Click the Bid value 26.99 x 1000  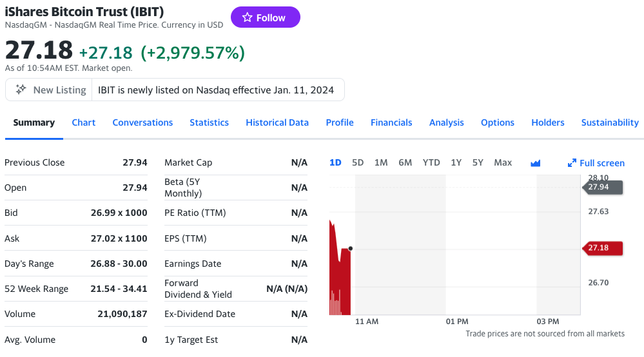(119, 213)
